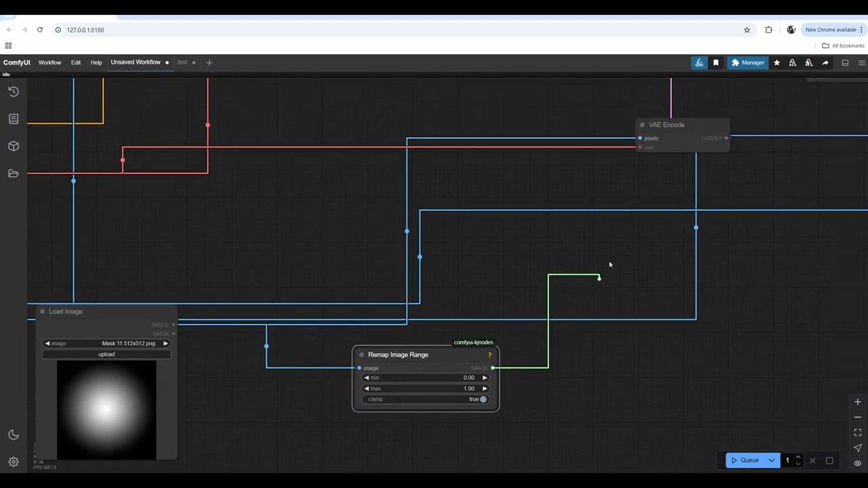The width and height of the screenshot is (868, 488).
Task: Open help question mark on Remap node
Action: click(x=490, y=354)
